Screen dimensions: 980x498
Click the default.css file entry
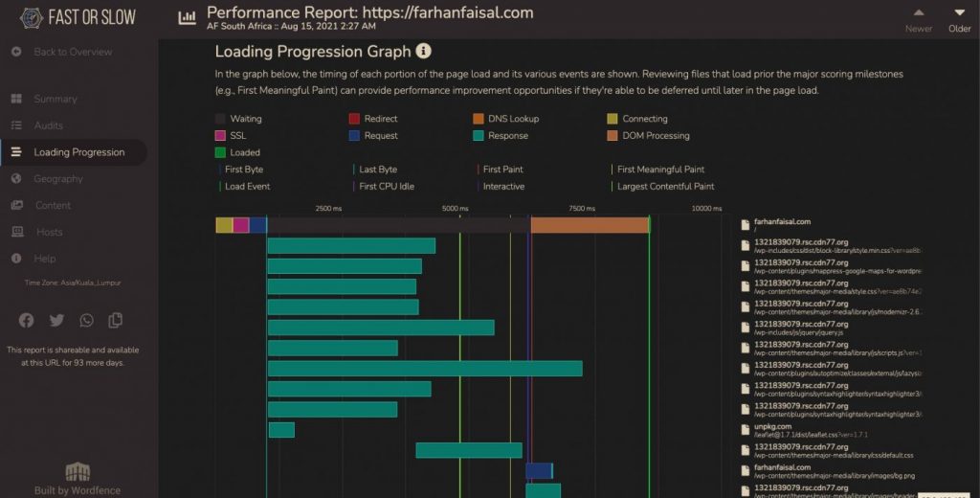tap(834, 450)
